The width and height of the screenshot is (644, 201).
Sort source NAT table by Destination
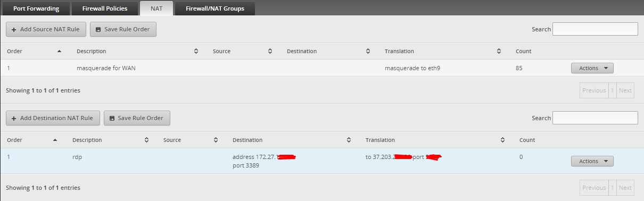click(328, 51)
